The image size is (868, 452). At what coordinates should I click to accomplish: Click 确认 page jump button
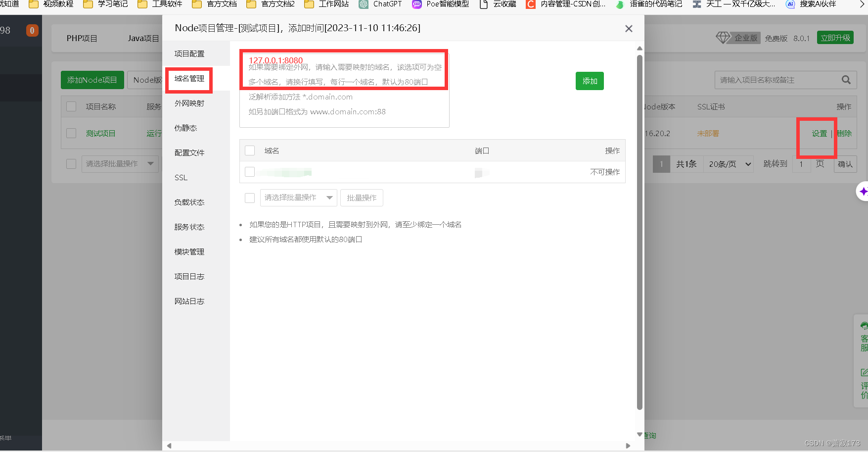click(845, 164)
